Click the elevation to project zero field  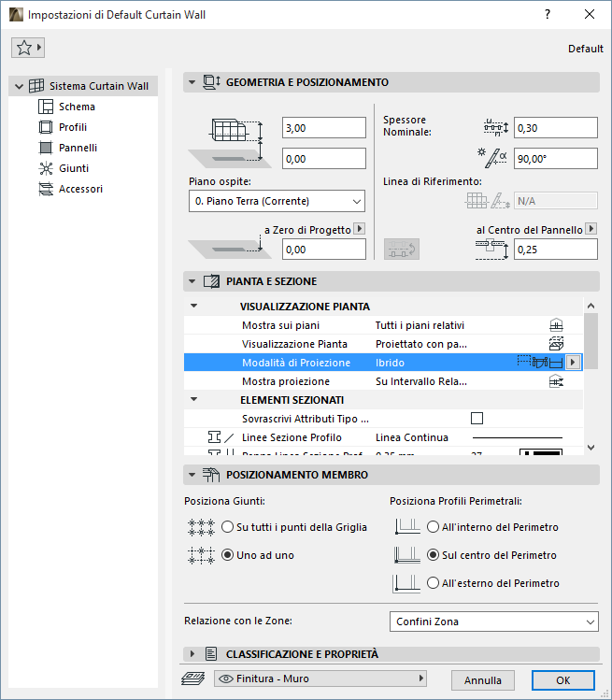[x=323, y=250]
